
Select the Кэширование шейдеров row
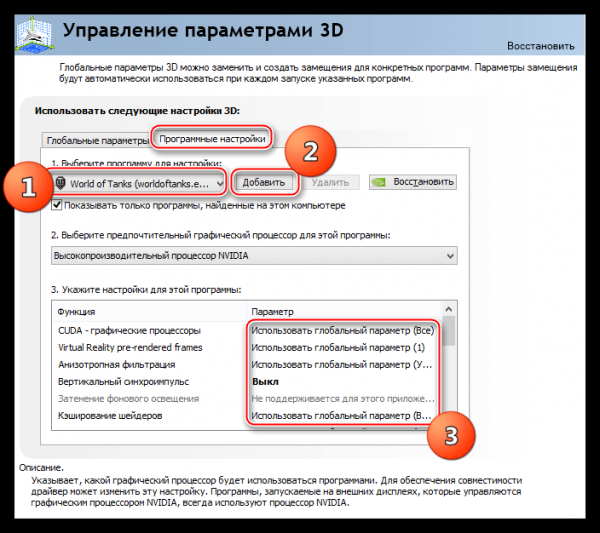tap(247, 416)
